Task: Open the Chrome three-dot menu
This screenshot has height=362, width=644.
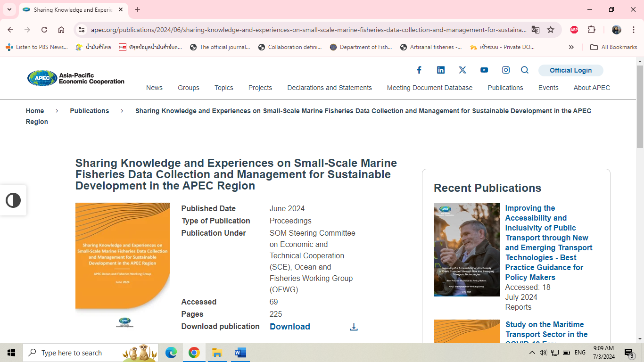Action: pos(634,30)
